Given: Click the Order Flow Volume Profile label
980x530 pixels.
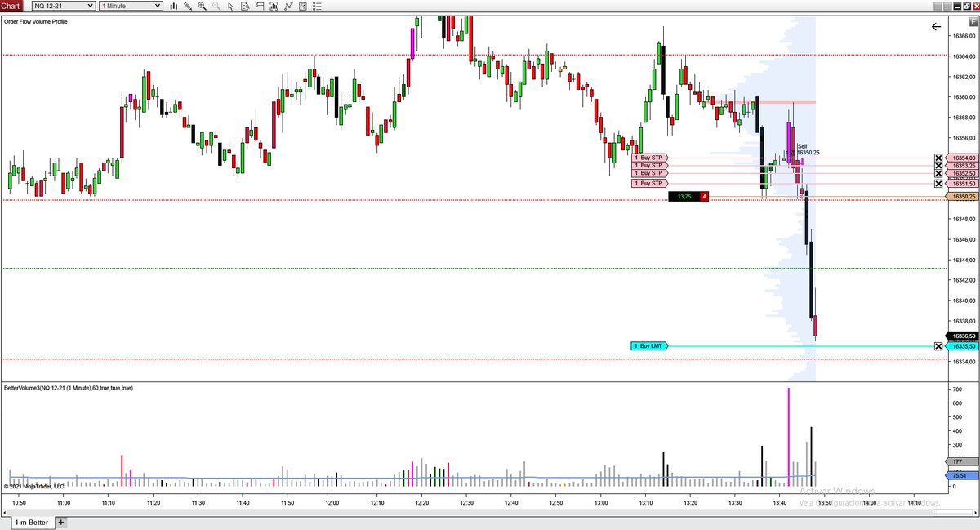Looking at the screenshot, I should (x=36, y=22).
